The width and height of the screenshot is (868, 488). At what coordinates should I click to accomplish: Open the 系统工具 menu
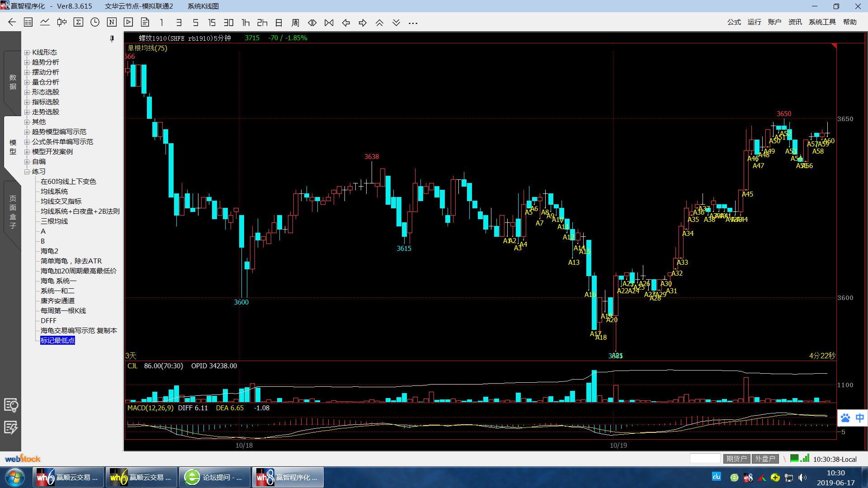pyautogui.click(x=822, y=22)
